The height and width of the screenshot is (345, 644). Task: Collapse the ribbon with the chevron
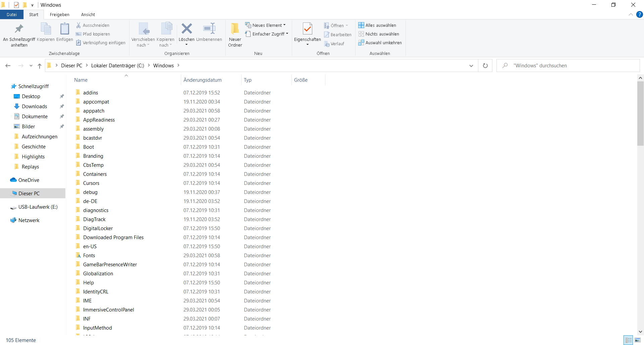pos(631,14)
